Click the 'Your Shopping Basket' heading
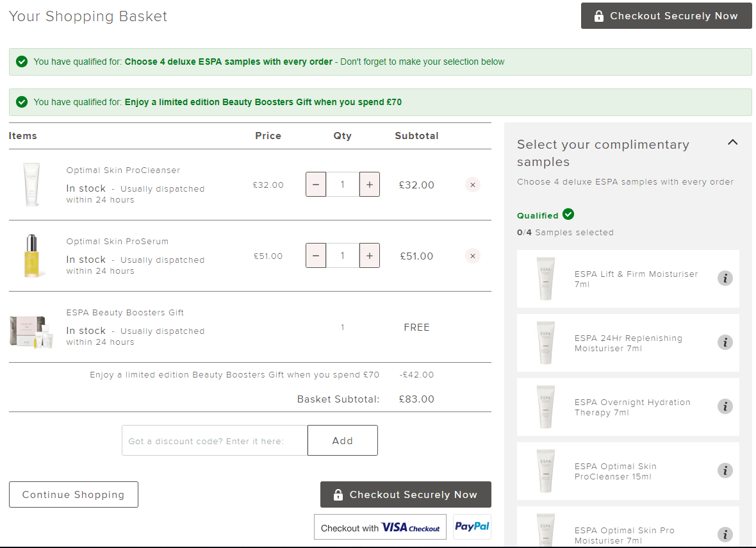This screenshot has height=548, width=756. click(88, 17)
